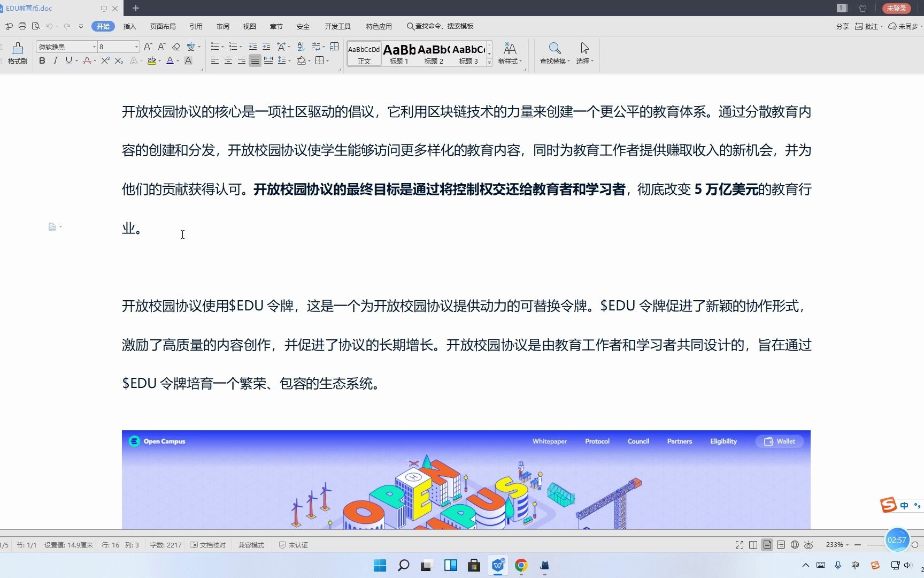924x578 pixels.
Task: Apply the Heading 1 (标题 1) style
Action: pyautogui.click(x=399, y=54)
